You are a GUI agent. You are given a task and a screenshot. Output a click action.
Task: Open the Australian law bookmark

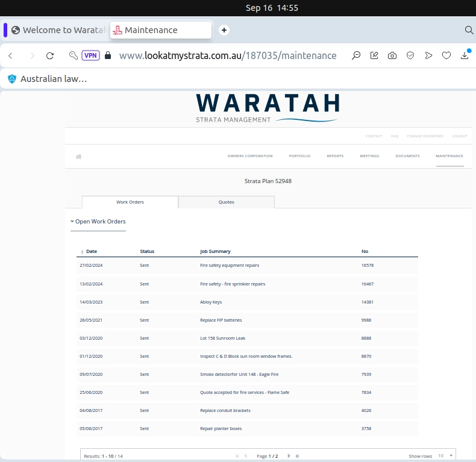tap(48, 79)
